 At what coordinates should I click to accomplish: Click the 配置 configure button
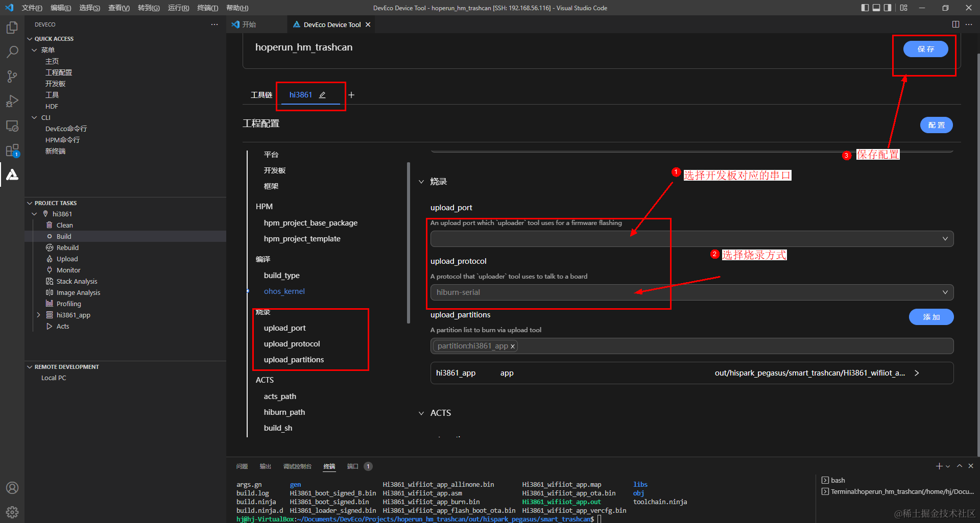(x=936, y=125)
